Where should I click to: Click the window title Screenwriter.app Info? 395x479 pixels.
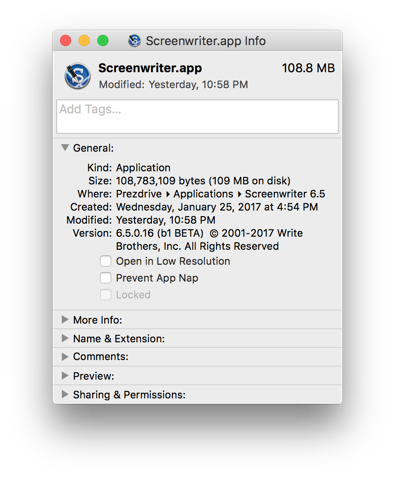206,41
